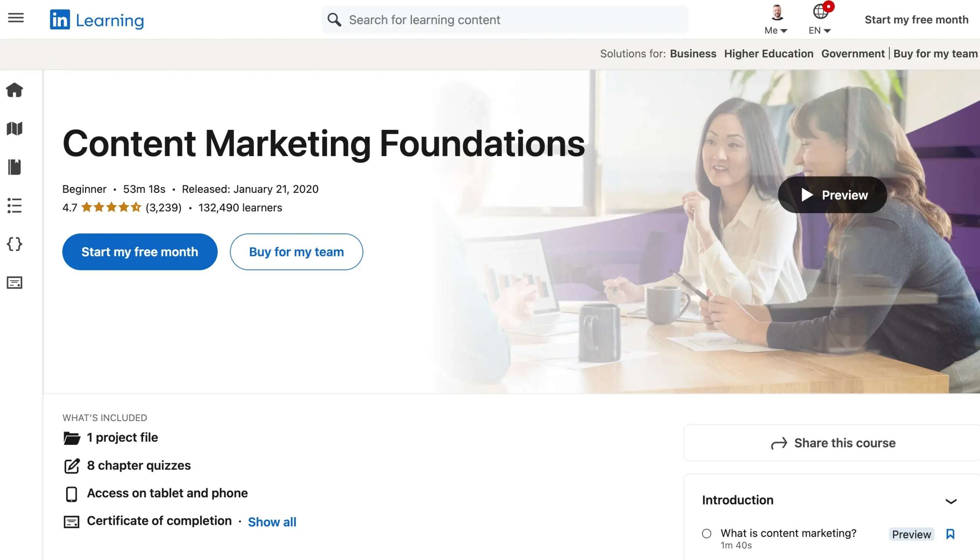Click the blue 'Start my free month' button

tap(140, 252)
